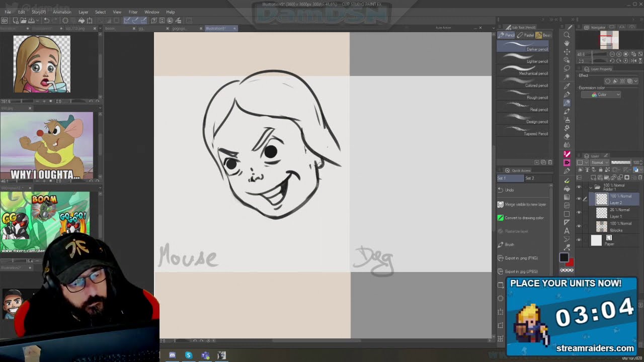Select the Layer 1 thumbnail

click(x=601, y=213)
